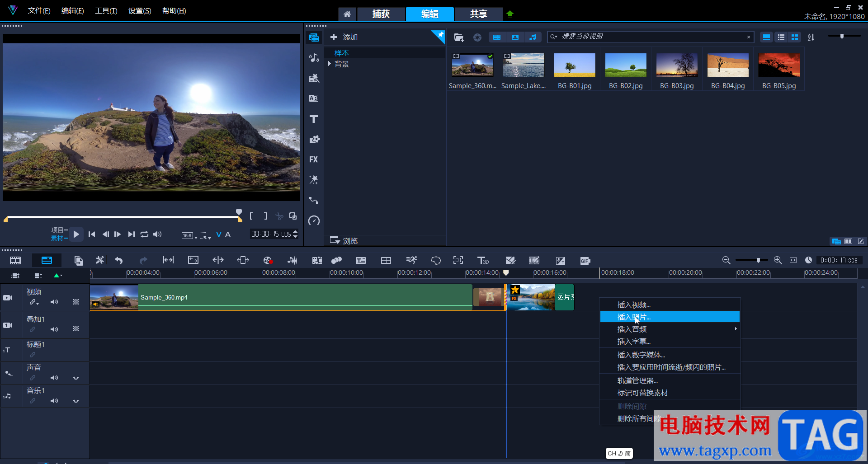Click the 添加 folder button
This screenshot has width=868, height=464.
click(344, 37)
